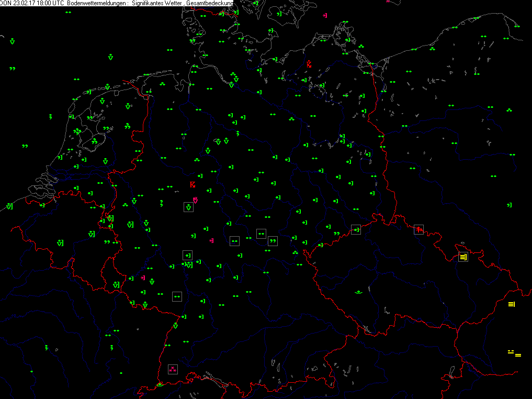The width and height of the screenshot is (532, 399).
Task: Click the boxed yellow fog symbol
Action: (463, 257)
